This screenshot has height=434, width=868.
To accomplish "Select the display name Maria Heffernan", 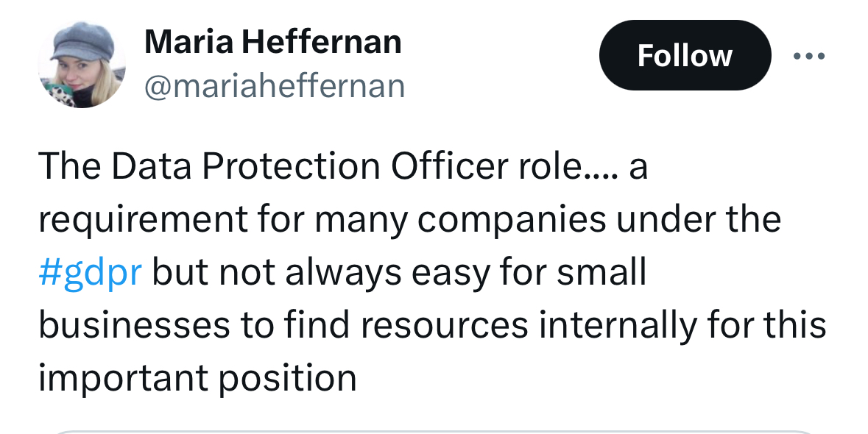I will [273, 41].
